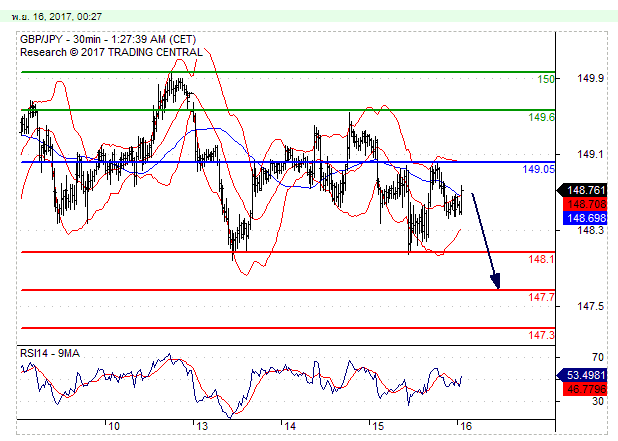
Task: Select the 'GBP/JPY - 30min' chart title
Action: (x=60, y=39)
